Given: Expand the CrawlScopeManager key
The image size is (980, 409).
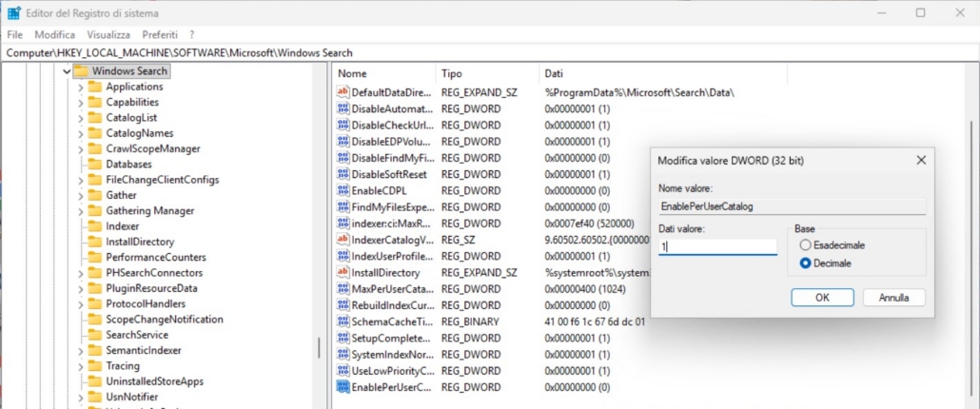Looking at the screenshot, I should [x=81, y=148].
